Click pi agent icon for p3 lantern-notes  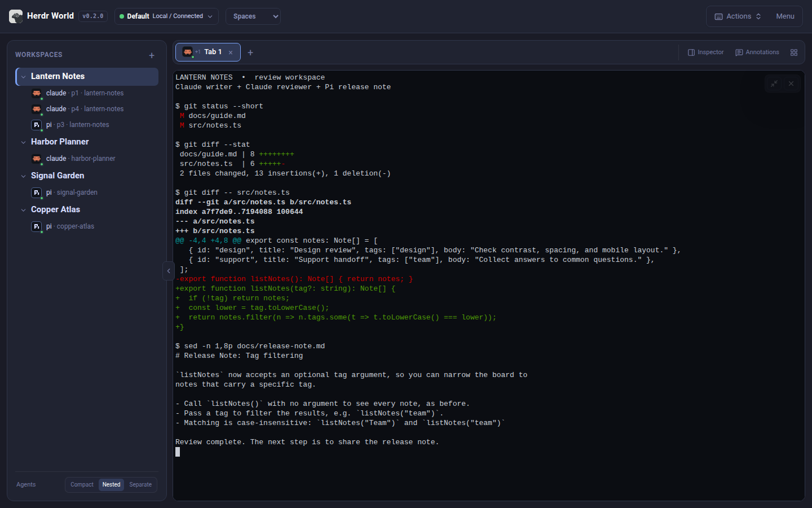point(37,125)
